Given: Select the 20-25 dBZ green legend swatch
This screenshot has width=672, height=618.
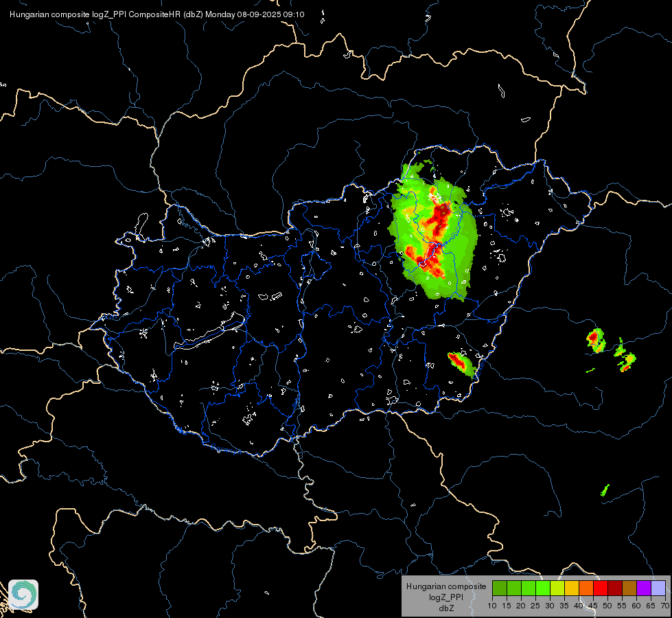Looking at the screenshot, I should click(529, 588).
